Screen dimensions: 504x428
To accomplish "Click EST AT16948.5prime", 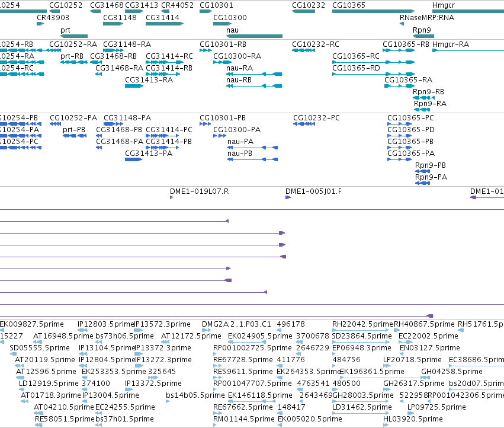I will click(37, 342).
